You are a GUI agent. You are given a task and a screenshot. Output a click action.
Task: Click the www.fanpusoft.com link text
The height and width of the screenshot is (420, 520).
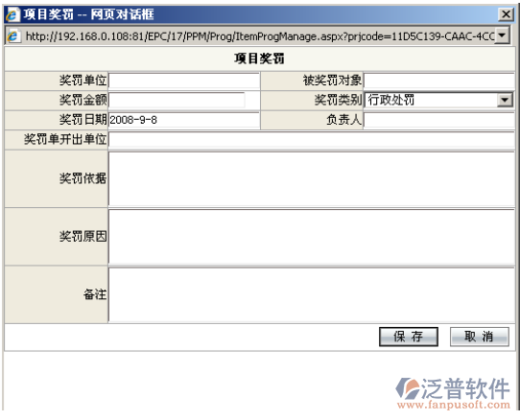pyautogui.click(x=454, y=405)
